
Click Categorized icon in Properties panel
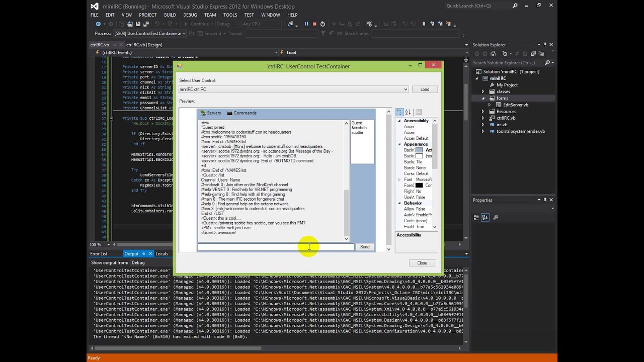477,218
